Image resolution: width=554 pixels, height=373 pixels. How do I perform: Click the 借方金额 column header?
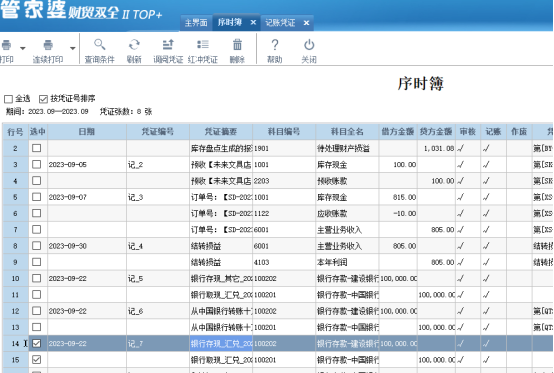[x=398, y=132]
